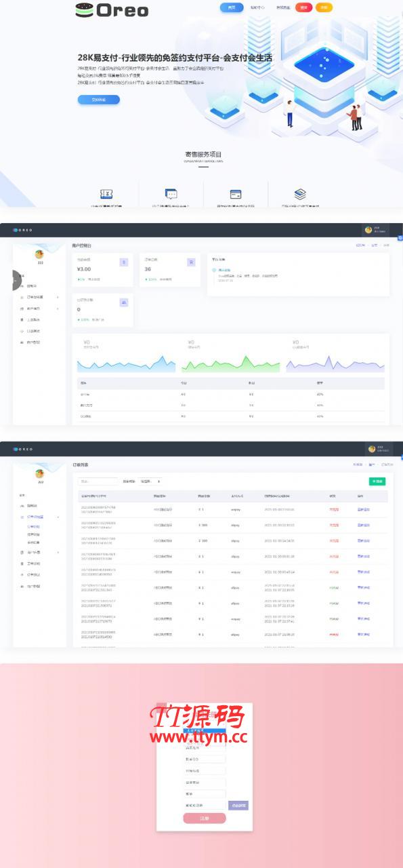403x868 pixels.
Task: Select the blue 首页 nav button
Action: pos(232,7)
